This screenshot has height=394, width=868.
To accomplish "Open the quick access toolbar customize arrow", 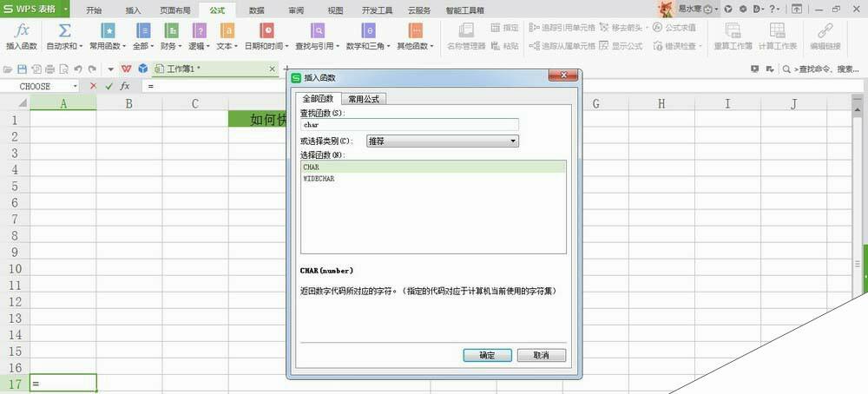I will [110, 69].
